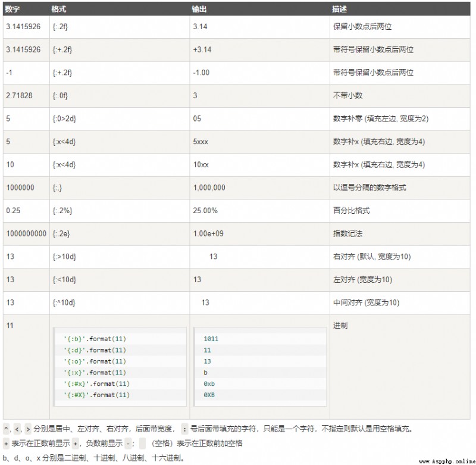Click description 进制

click(340, 326)
